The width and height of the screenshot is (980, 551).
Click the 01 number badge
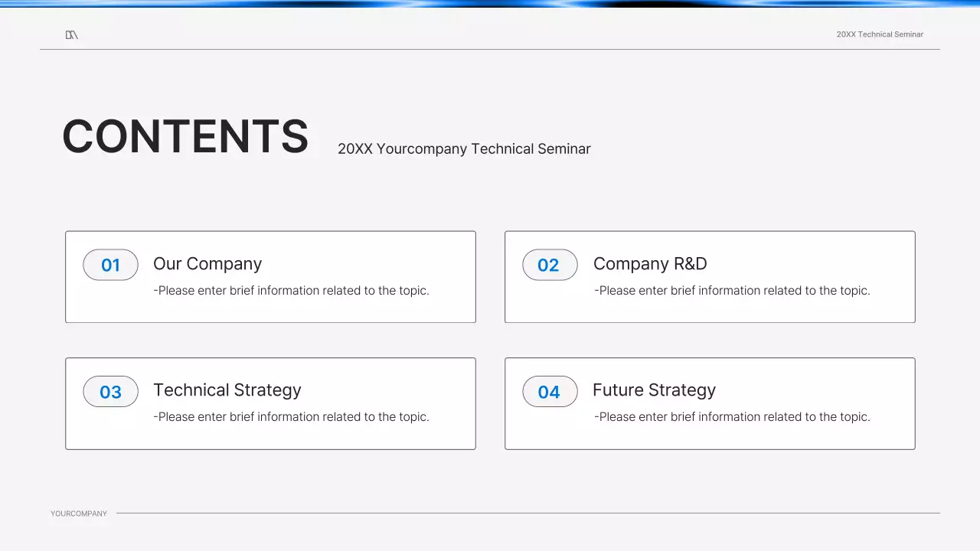(x=110, y=265)
